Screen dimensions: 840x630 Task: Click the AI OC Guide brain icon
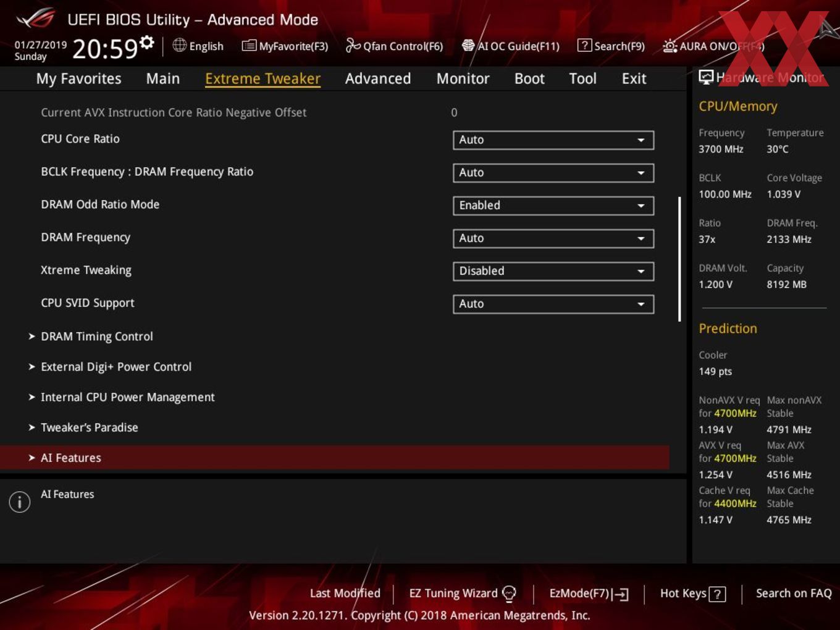[x=468, y=45]
